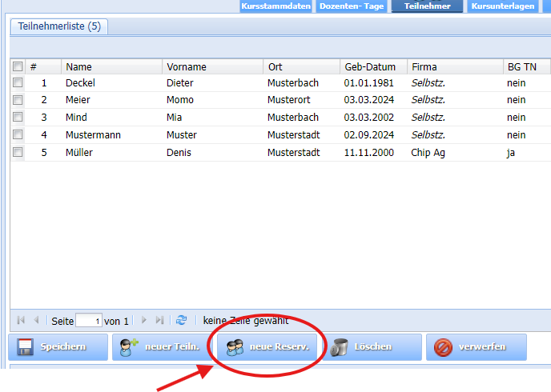Check the row for Mind Mia
Image resolution: width=551 pixels, height=392 pixels.
coord(18,118)
